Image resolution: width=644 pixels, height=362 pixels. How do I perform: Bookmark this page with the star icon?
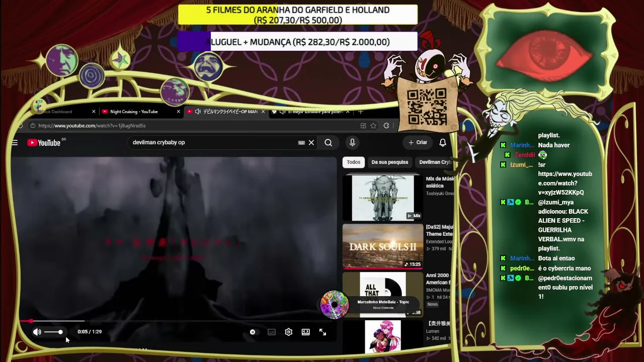pyautogui.click(x=373, y=126)
